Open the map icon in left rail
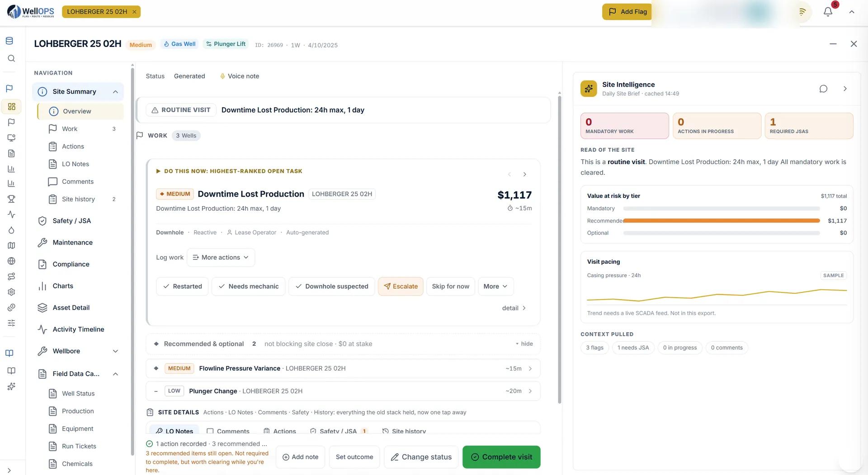Viewport: 868px width, 475px height. [11, 245]
